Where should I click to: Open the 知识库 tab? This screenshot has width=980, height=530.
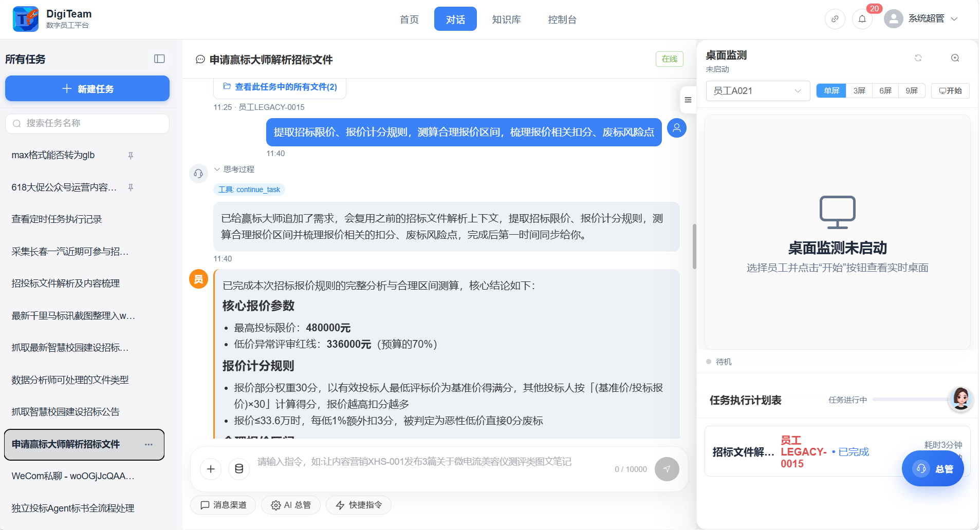(x=506, y=20)
